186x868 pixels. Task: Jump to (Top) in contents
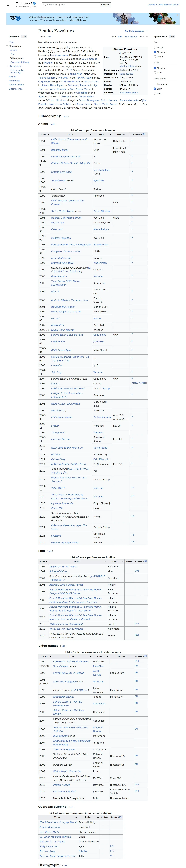pyautogui.click(x=11, y=42)
